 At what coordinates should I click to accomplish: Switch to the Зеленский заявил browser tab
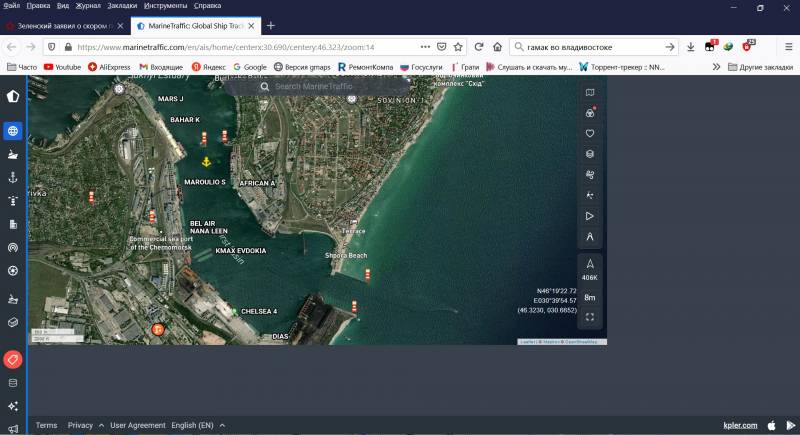click(61, 25)
